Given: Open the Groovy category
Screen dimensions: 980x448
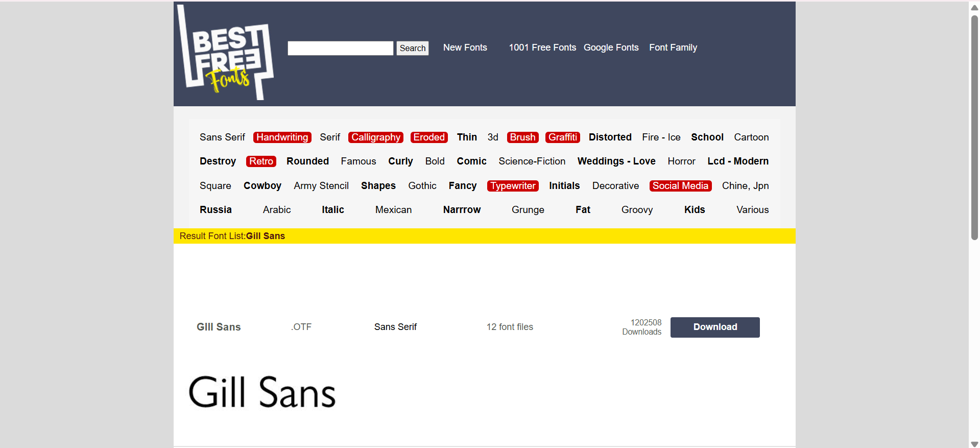Looking at the screenshot, I should [637, 210].
